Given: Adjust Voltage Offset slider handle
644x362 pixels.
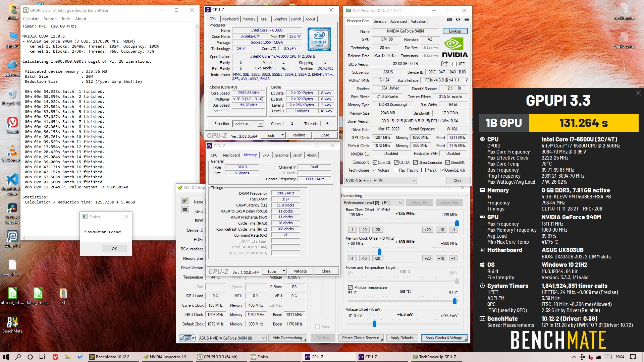Looking at the screenshot, I should pyautogui.click(x=374, y=324).
